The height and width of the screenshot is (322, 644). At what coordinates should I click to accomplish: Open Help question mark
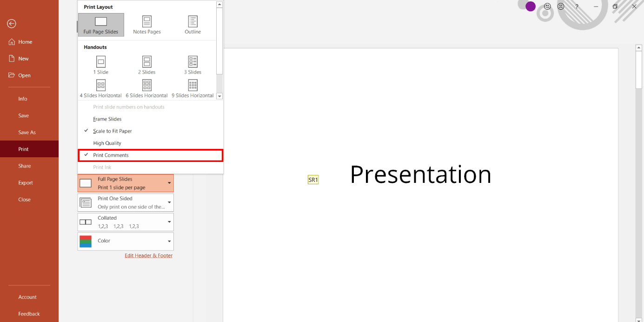[577, 7]
